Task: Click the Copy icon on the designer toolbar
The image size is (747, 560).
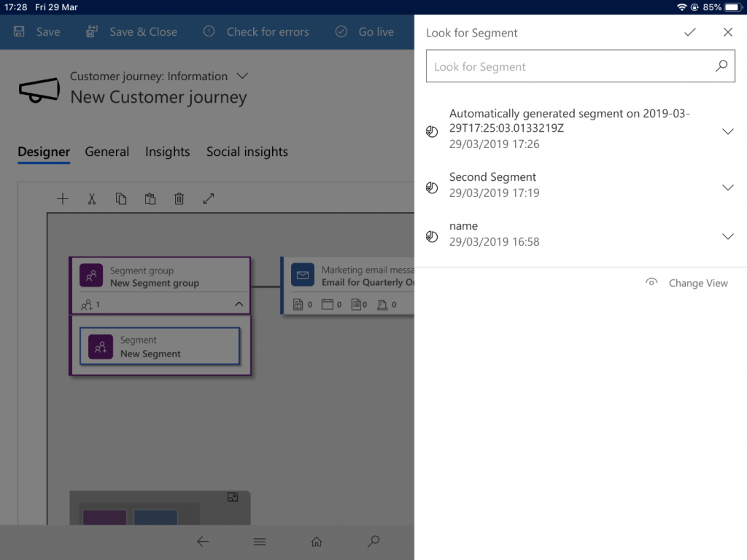Action: pyautogui.click(x=121, y=198)
